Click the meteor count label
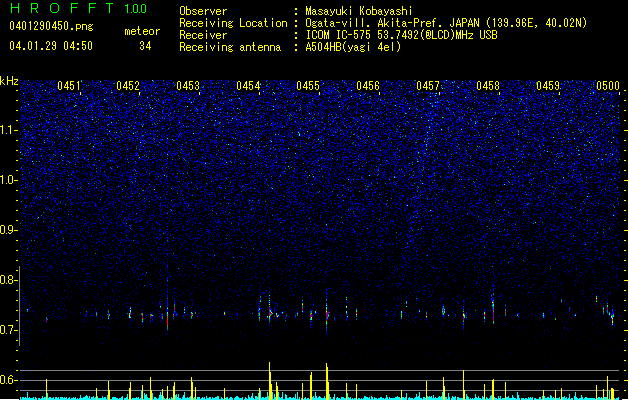 [x=142, y=31]
